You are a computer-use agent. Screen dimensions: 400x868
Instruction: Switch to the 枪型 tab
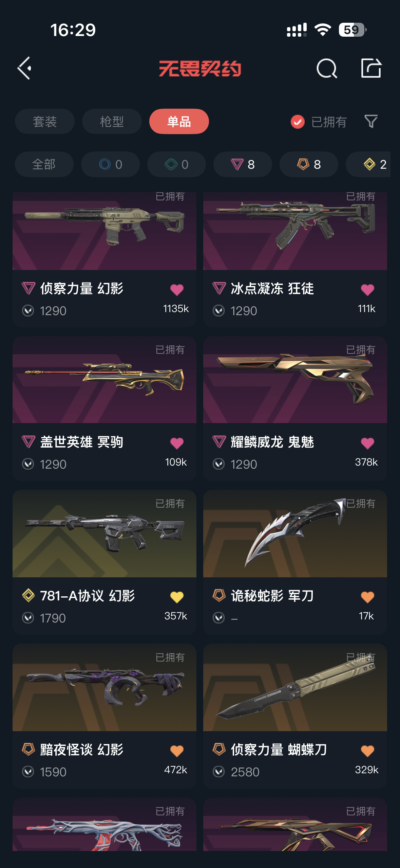[x=112, y=122]
